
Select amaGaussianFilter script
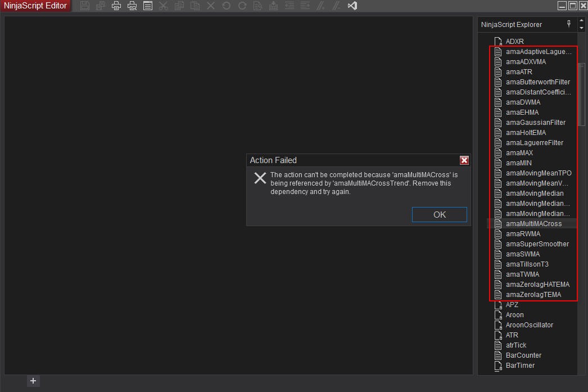click(536, 122)
